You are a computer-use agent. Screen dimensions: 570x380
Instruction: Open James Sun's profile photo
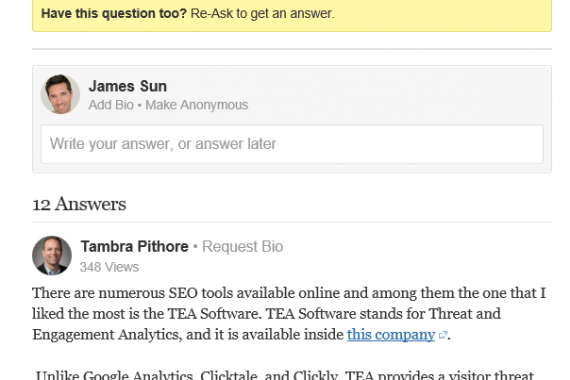pyautogui.click(x=60, y=94)
